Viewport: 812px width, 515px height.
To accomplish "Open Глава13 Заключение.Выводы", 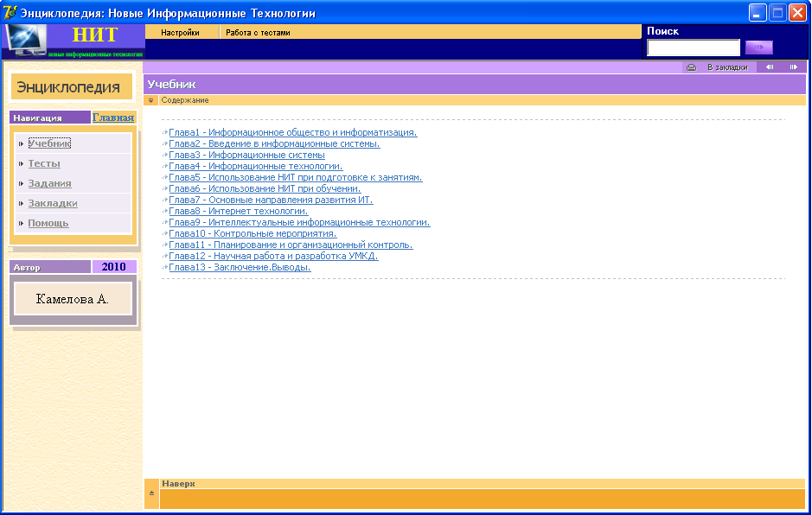I will (240, 268).
